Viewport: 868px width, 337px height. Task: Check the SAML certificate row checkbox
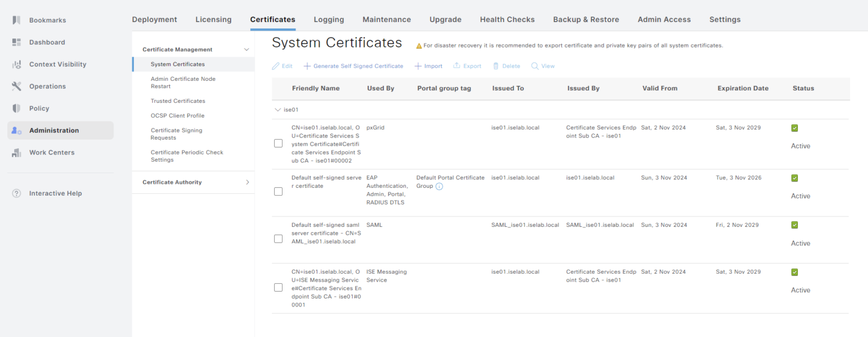pos(278,239)
